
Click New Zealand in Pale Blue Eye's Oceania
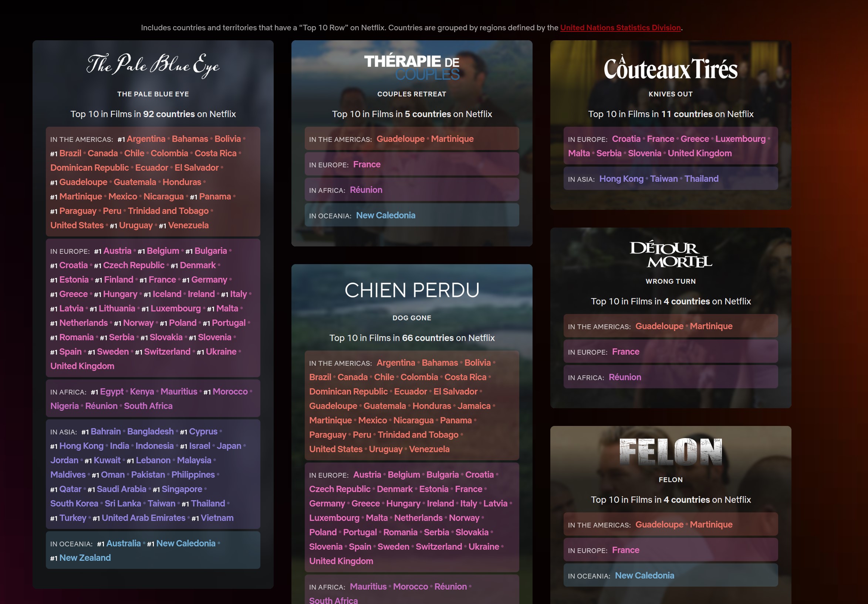(85, 557)
